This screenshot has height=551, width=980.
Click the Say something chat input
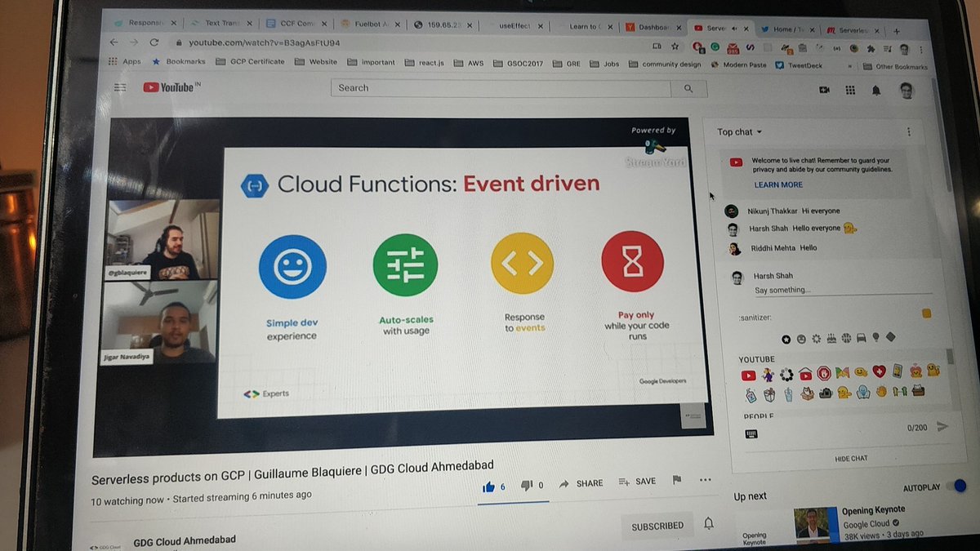click(843, 291)
